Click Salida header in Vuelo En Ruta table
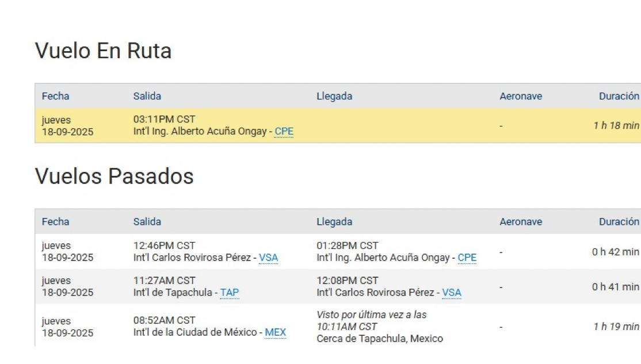The image size is (641, 364). pyautogui.click(x=147, y=96)
